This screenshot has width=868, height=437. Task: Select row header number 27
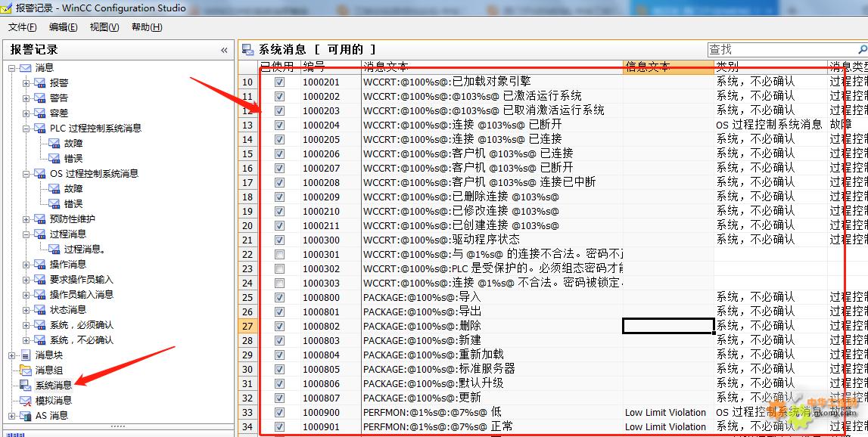[247, 327]
